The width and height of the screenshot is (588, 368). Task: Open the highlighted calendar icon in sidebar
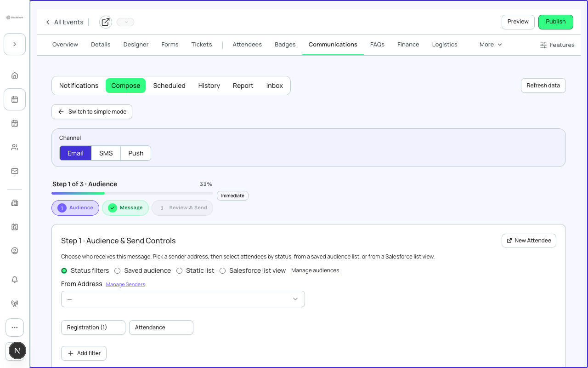tap(15, 99)
